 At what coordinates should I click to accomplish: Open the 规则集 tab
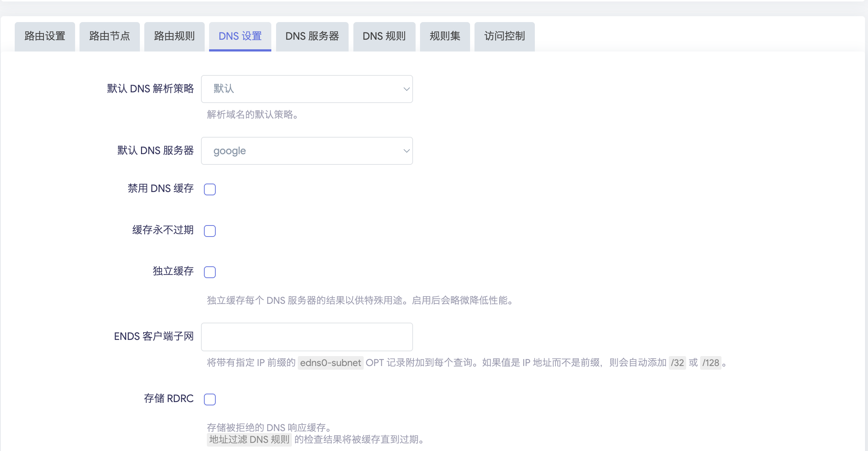tap(445, 36)
